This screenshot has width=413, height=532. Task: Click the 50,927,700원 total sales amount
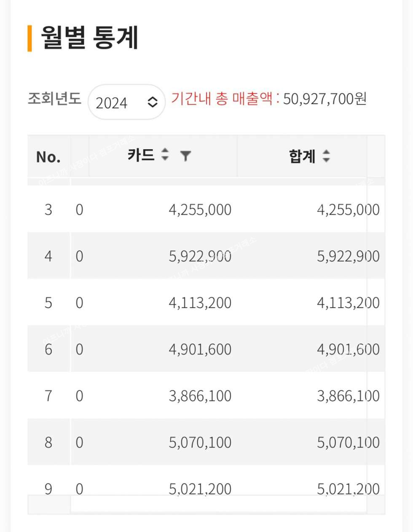(x=324, y=99)
